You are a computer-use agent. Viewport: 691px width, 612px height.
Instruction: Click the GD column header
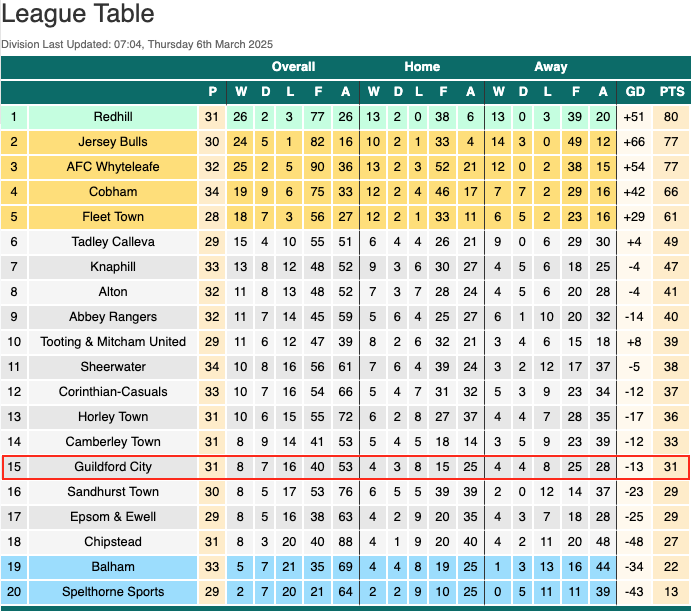pyautogui.click(x=635, y=92)
